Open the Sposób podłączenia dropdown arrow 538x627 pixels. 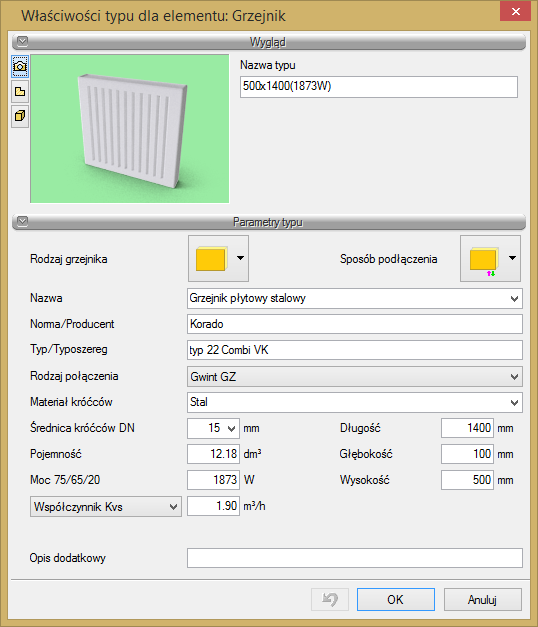pyautogui.click(x=512, y=258)
